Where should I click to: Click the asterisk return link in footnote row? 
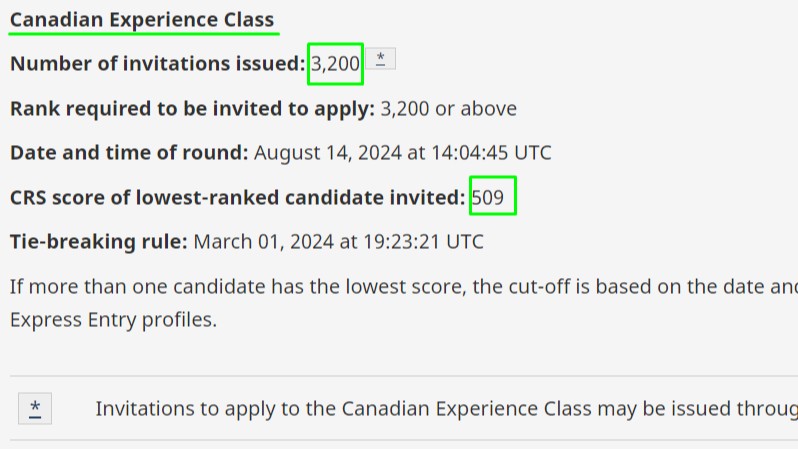tap(35, 409)
